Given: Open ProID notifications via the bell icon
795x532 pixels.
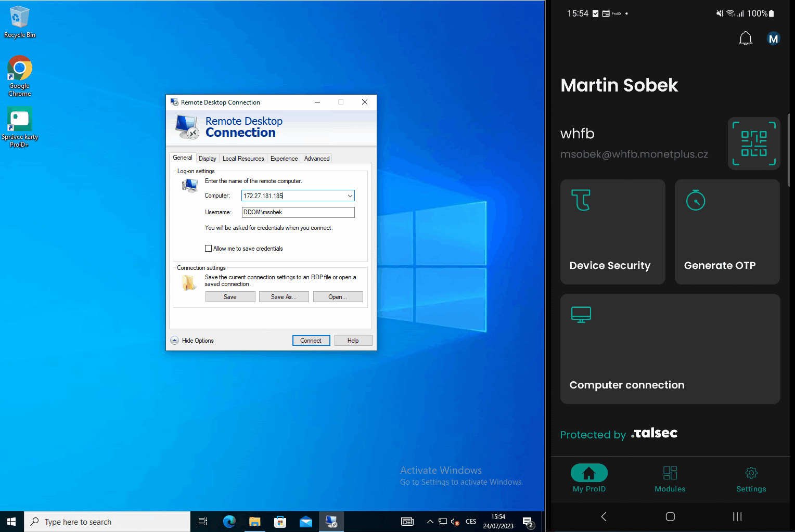Looking at the screenshot, I should (745, 38).
